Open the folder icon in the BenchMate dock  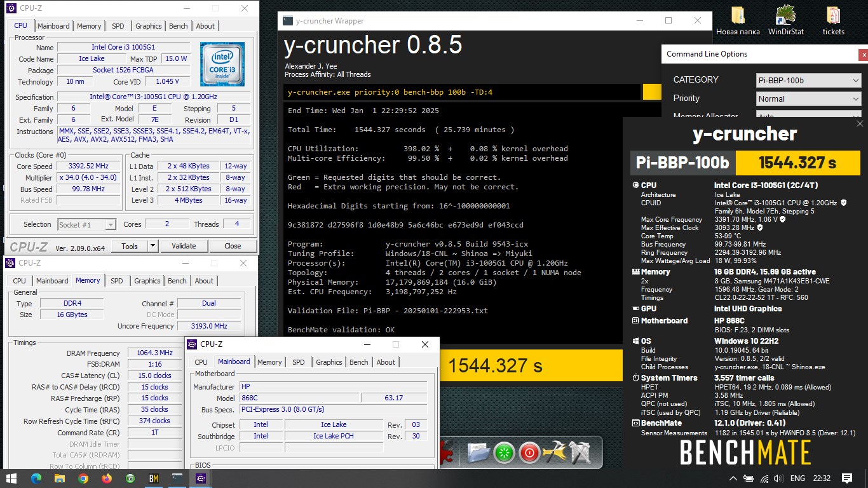coord(477,452)
